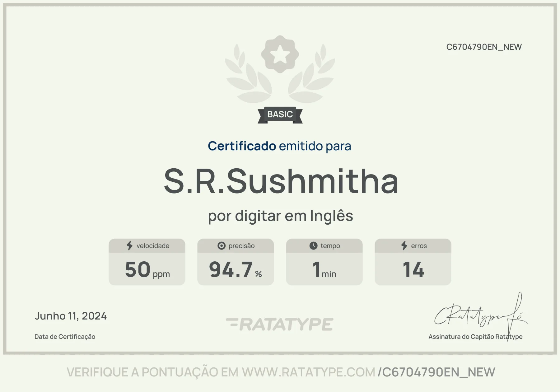Click the certificate ID C6704790EN_NEW at top right
Screen dimensions: 560x392
pyautogui.click(x=484, y=47)
